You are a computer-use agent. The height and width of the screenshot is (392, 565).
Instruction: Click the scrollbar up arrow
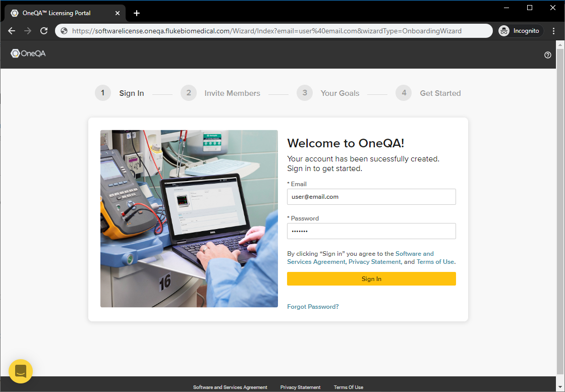coord(560,44)
